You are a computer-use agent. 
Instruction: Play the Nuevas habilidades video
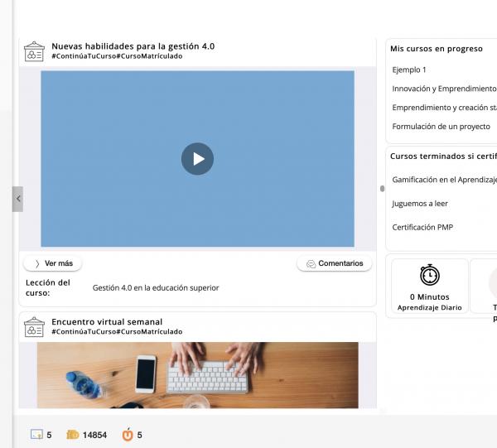click(197, 159)
